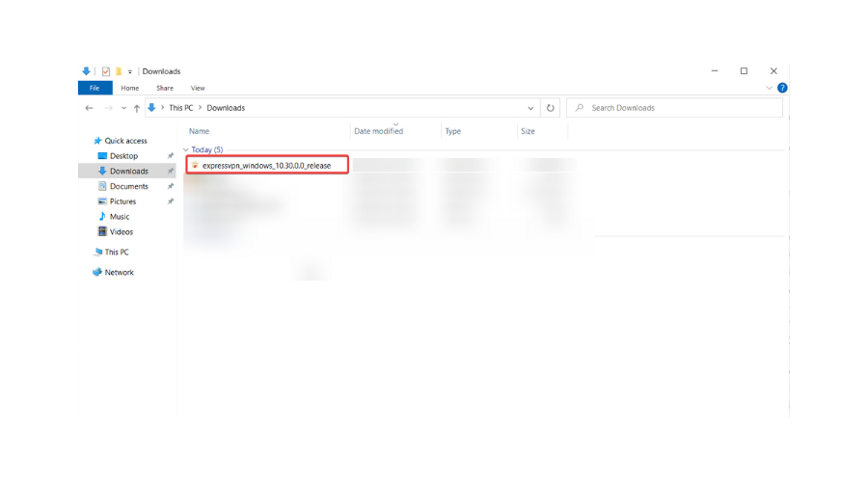The width and height of the screenshot is (868, 482).
Task: Open recent locations dropdown arrow
Action: click(123, 108)
